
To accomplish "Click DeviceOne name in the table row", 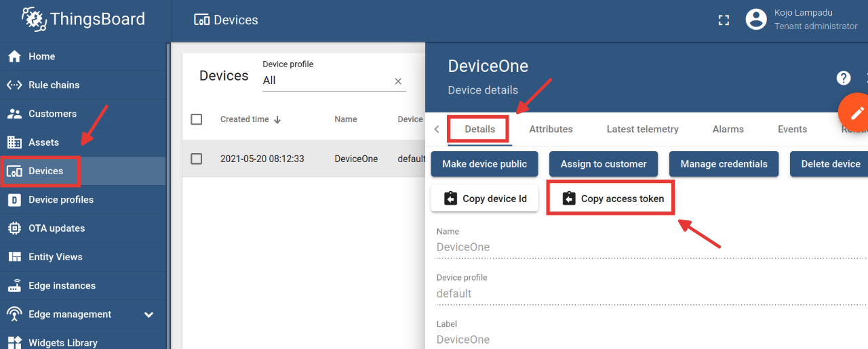I will pos(356,159).
